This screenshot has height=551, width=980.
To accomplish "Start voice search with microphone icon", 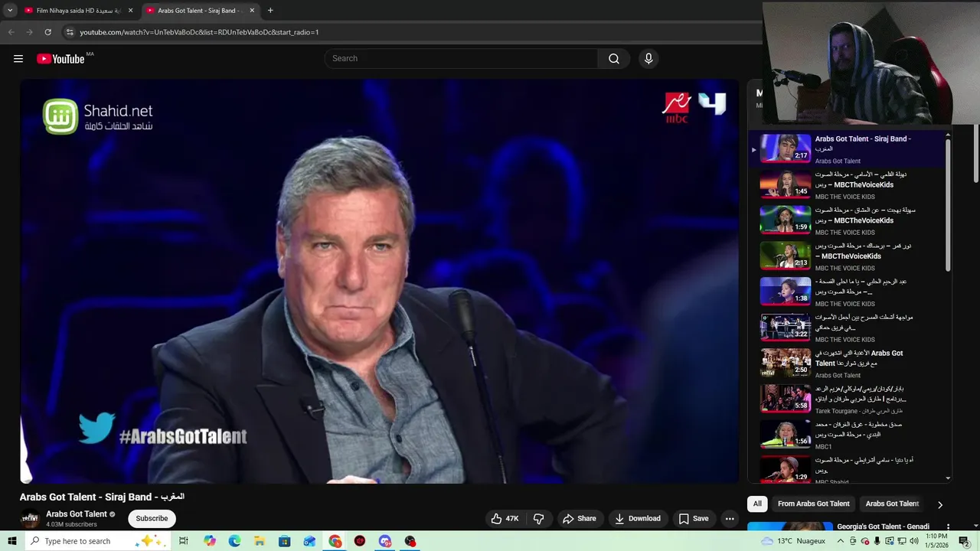I will point(648,59).
